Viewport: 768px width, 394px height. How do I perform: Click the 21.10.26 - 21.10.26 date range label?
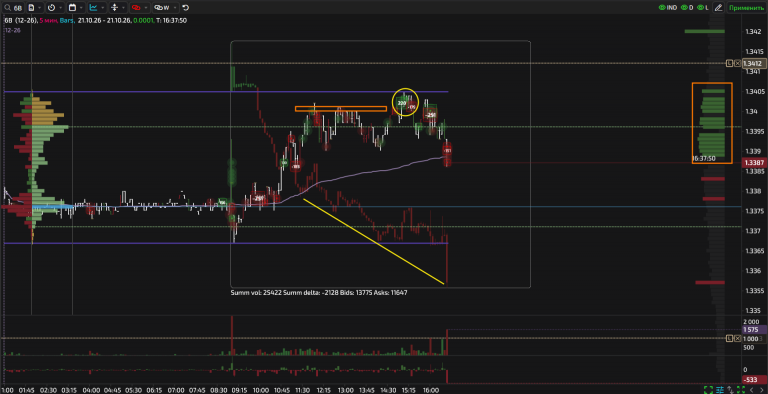(104, 21)
